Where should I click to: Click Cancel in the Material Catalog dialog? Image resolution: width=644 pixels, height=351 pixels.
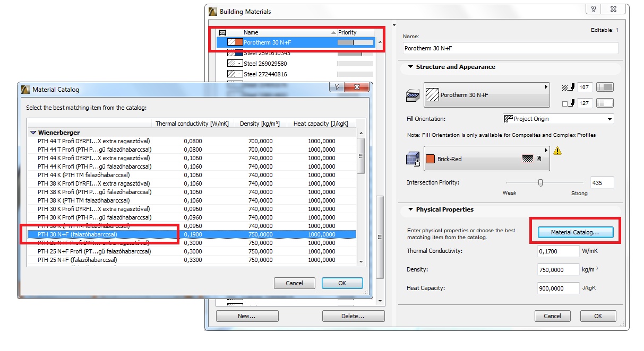tap(295, 283)
